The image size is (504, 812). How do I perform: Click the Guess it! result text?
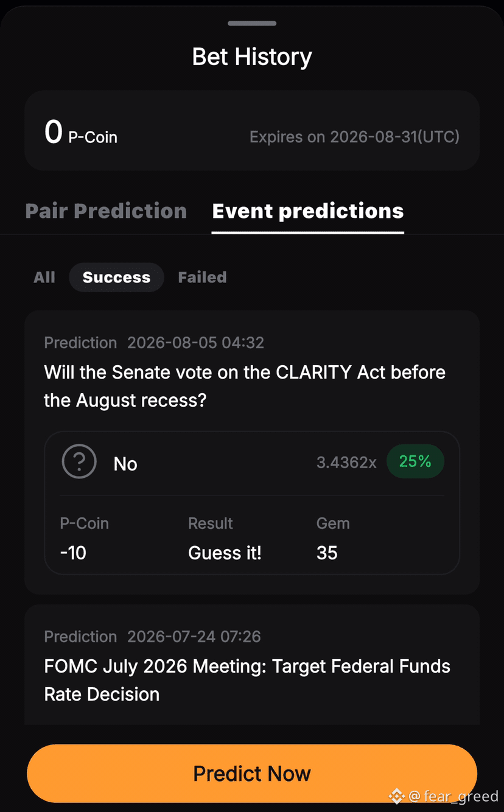point(225,553)
